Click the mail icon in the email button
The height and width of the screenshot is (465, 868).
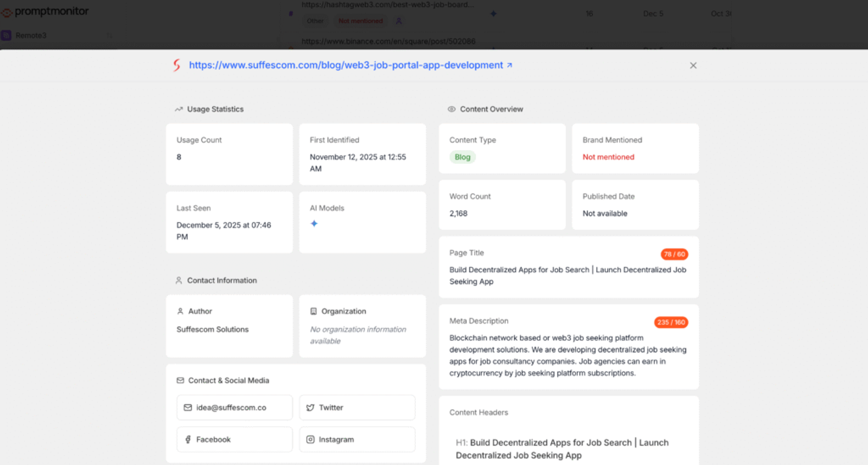(188, 408)
